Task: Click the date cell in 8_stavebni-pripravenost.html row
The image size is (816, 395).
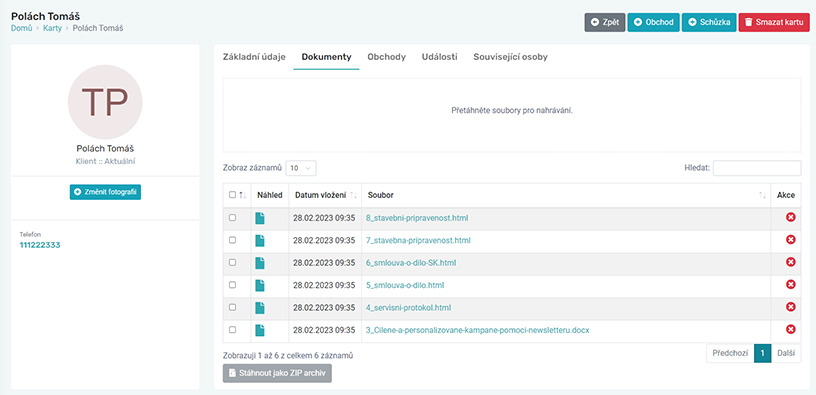Action: coord(324,218)
